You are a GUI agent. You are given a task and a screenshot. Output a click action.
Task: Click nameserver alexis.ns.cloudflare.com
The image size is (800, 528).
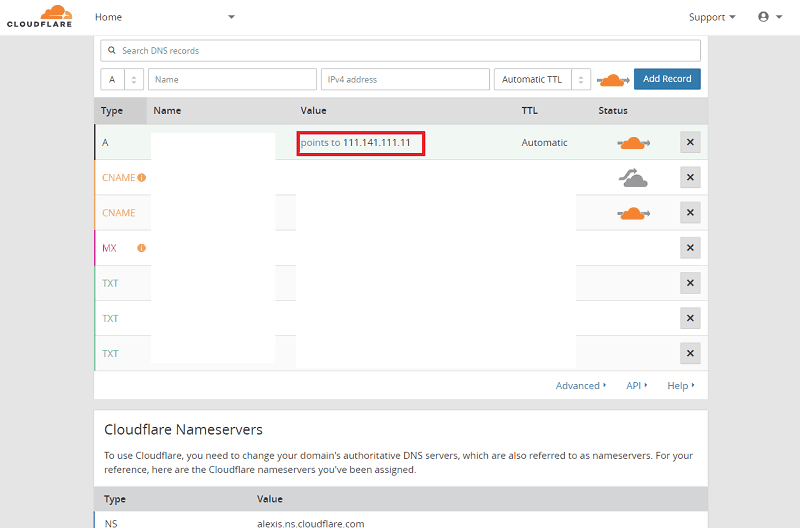311,523
